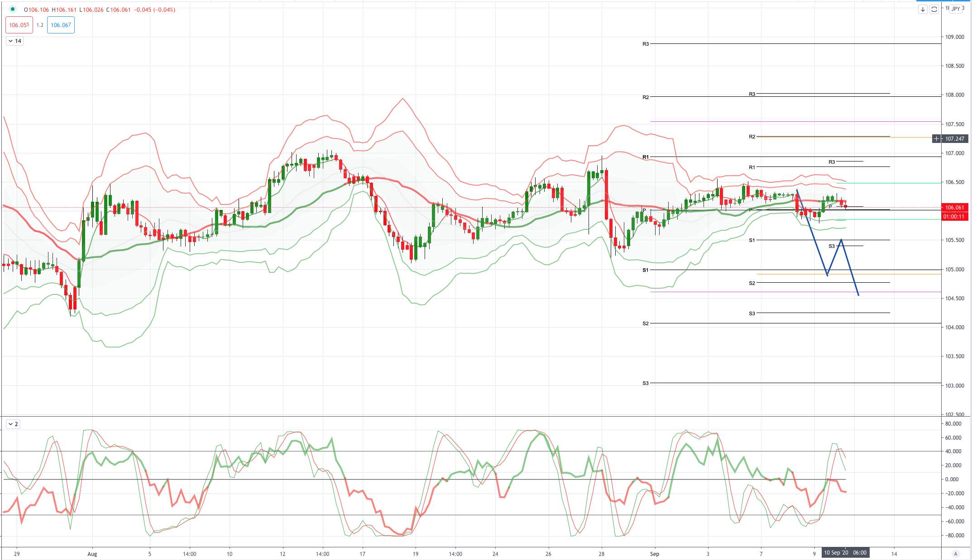Select the topmost R3 pivot line label

646,44
